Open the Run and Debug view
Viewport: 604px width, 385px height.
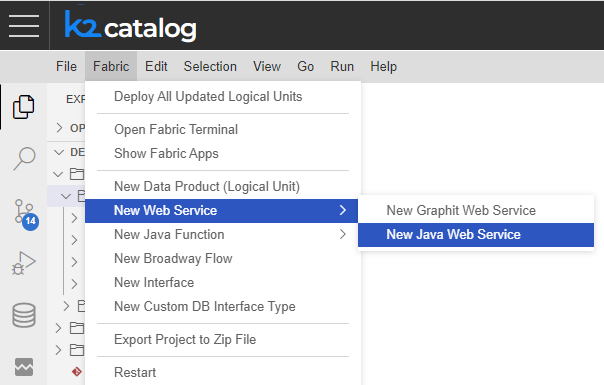(x=24, y=263)
